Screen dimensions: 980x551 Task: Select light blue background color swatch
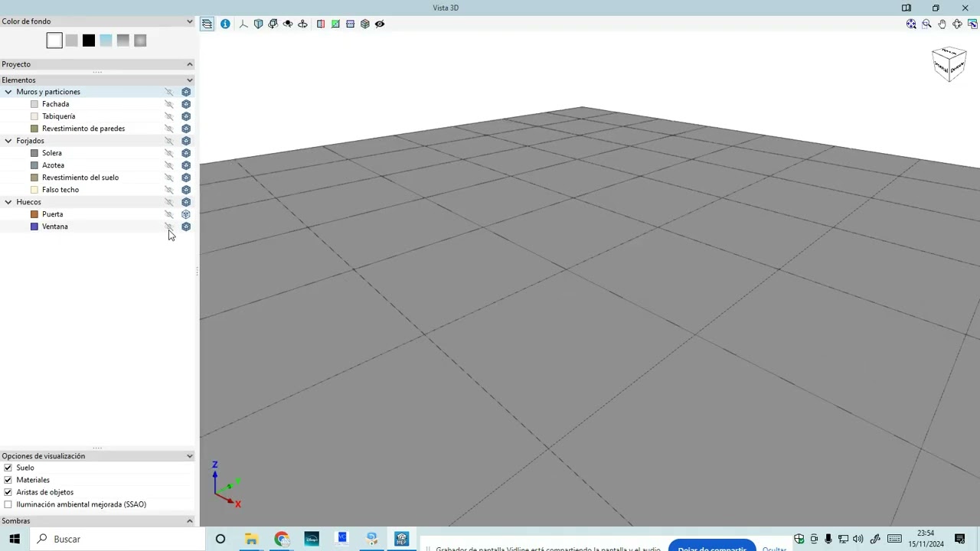pos(106,41)
